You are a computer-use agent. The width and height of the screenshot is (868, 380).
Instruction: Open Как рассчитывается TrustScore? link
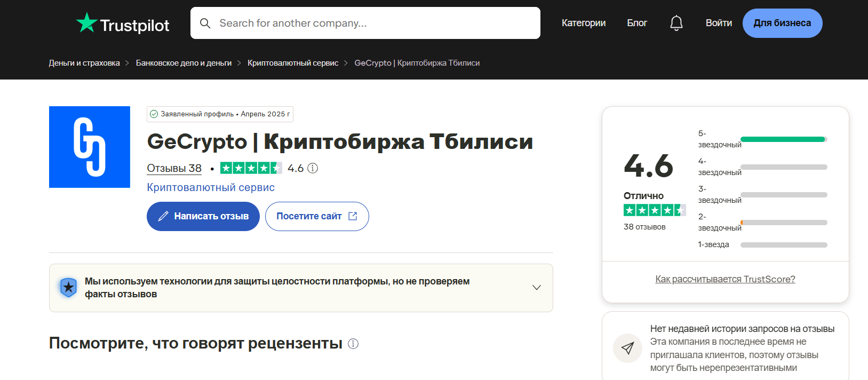725,279
